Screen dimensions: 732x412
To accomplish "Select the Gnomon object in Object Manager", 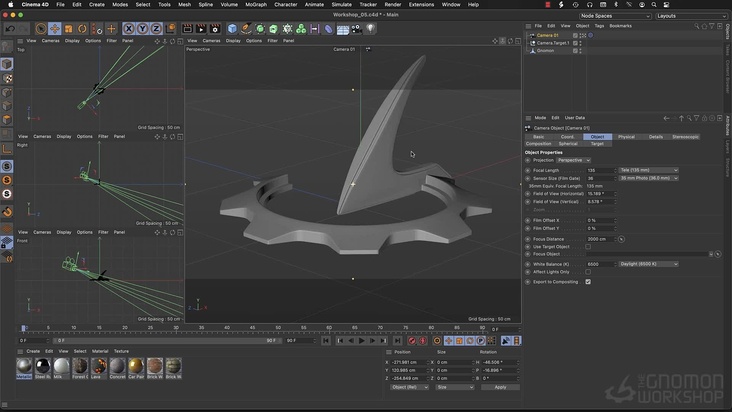I will coord(545,50).
